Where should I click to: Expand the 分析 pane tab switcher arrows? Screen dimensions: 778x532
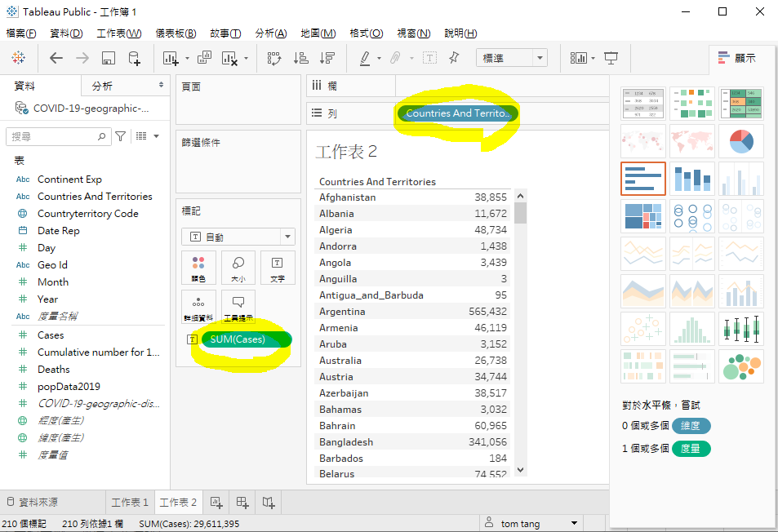click(162, 85)
